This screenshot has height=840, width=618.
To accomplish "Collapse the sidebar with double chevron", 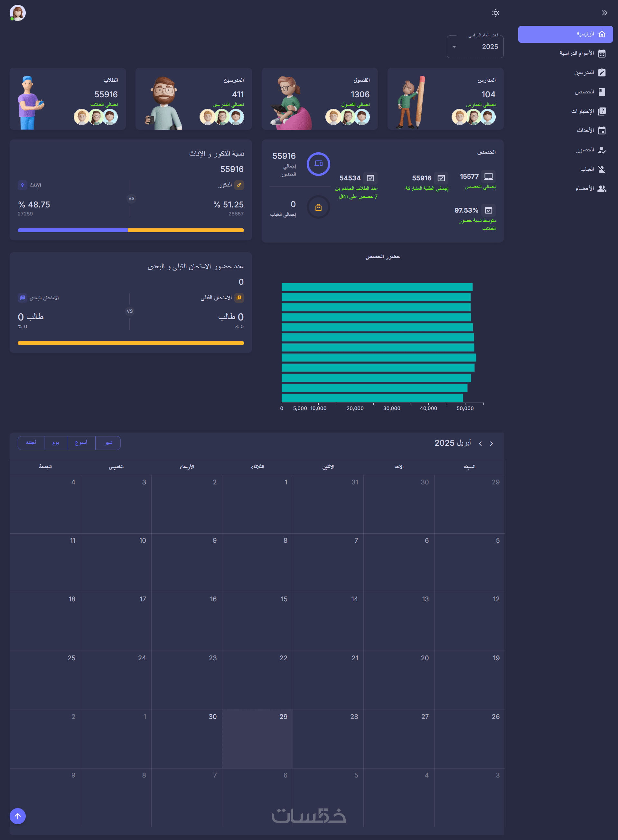I will [604, 13].
